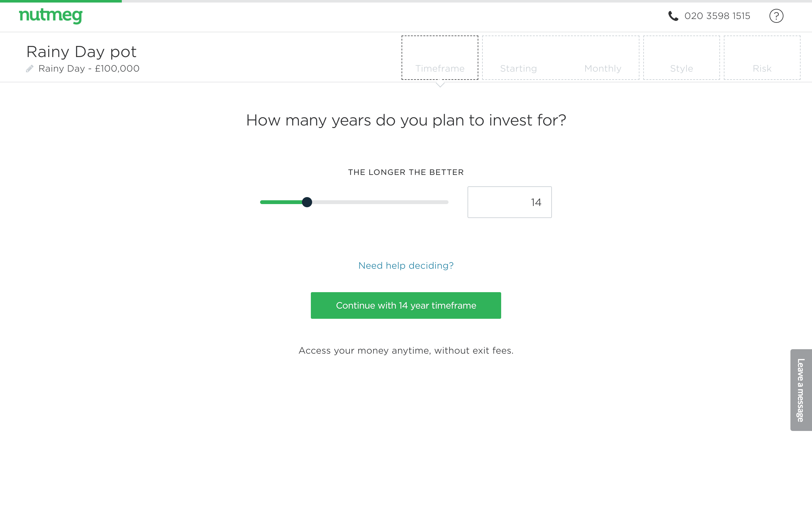Click the Rainy Day - £100,000 goal label
Screen dimensions: 812x507
click(x=88, y=69)
